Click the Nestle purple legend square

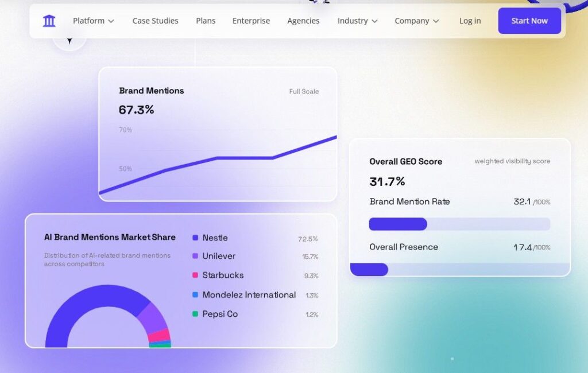point(195,238)
